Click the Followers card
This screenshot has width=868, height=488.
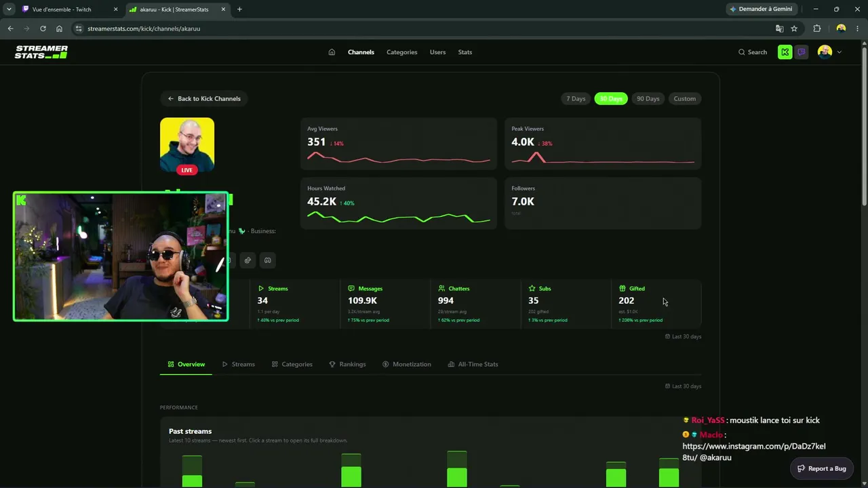pyautogui.click(x=603, y=203)
